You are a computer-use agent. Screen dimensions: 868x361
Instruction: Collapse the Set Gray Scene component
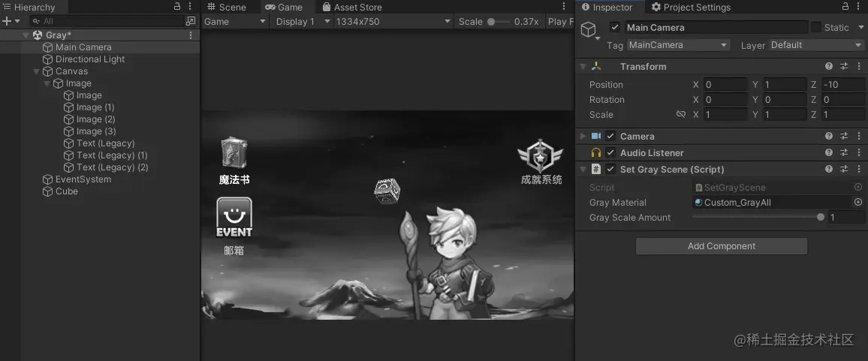583,170
